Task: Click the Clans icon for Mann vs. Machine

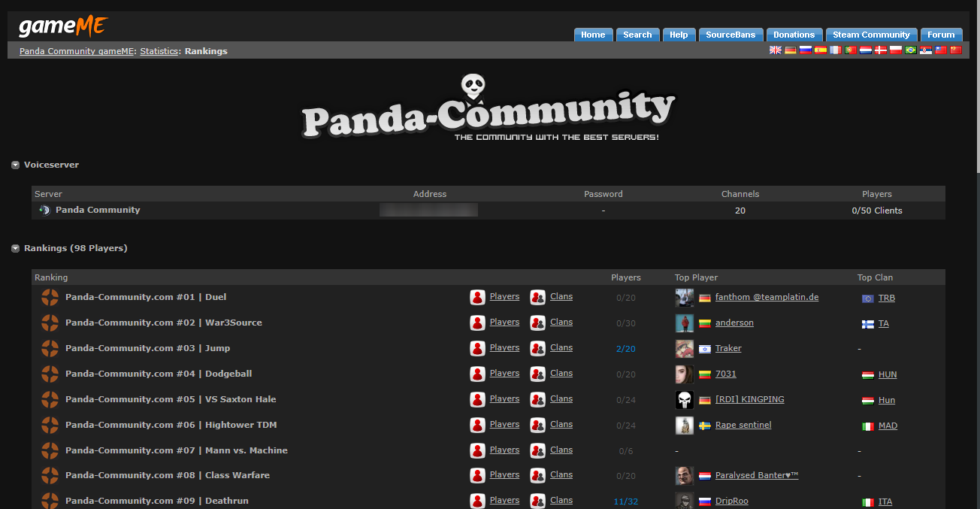Action: 537,450
